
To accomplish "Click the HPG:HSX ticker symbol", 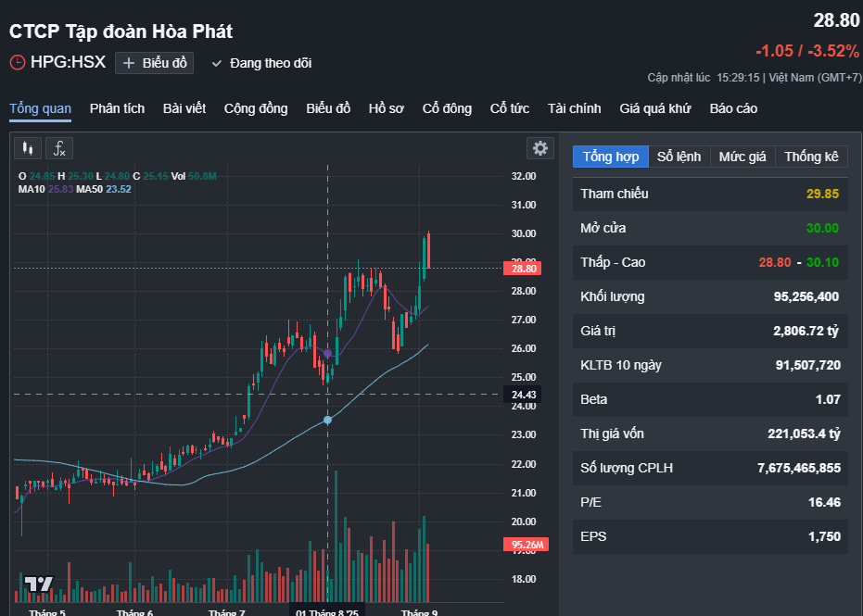I will click(x=68, y=63).
